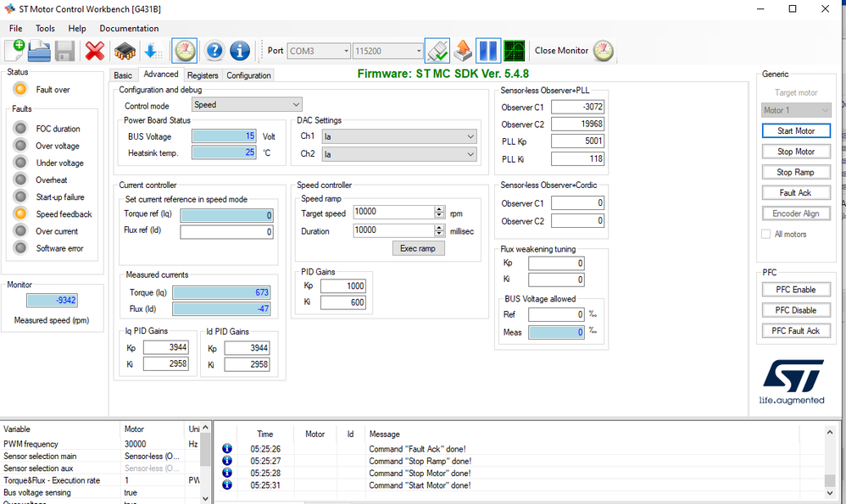Click the speed PID Kp field 1000

coord(343,285)
